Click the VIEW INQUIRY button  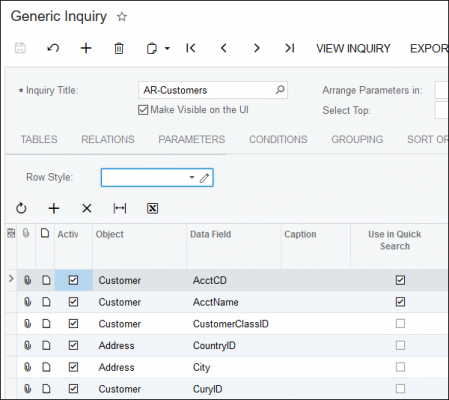[353, 49]
